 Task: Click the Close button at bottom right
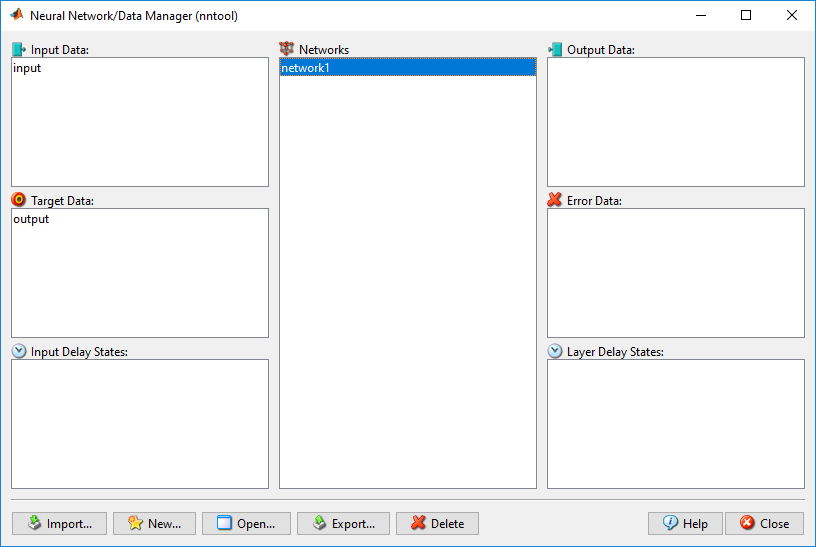(x=764, y=523)
